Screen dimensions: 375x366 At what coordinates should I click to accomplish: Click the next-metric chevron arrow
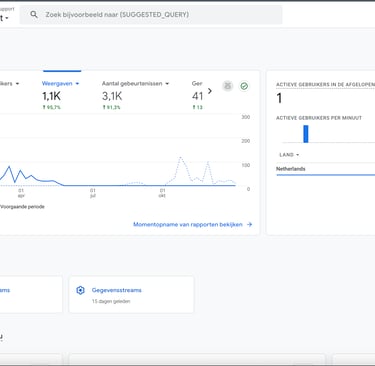[x=210, y=91]
